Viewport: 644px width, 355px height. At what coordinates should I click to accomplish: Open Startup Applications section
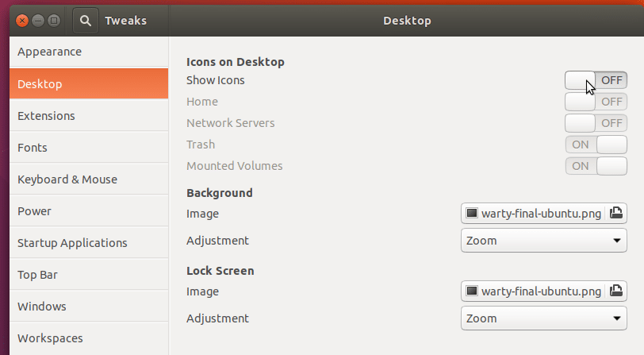[x=89, y=243]
